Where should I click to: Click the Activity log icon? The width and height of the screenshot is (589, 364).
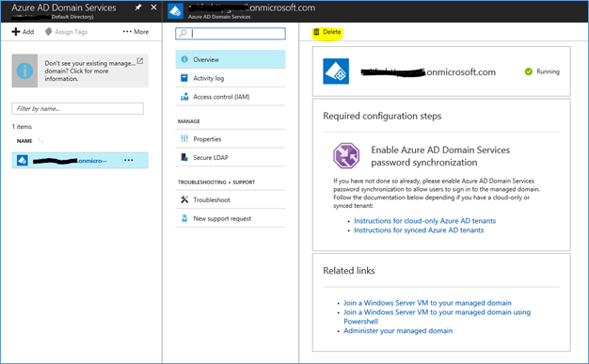(184, 78)
